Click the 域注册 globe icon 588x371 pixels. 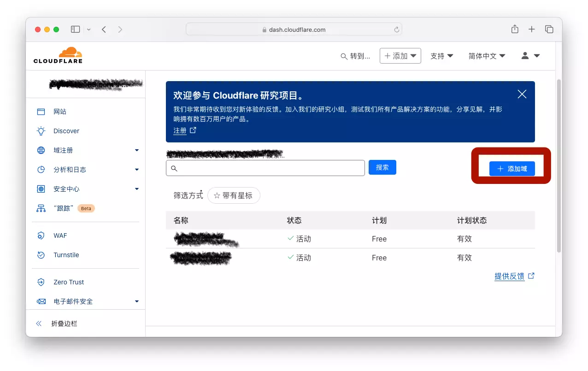pyautogui.click(x=41, y=150)
